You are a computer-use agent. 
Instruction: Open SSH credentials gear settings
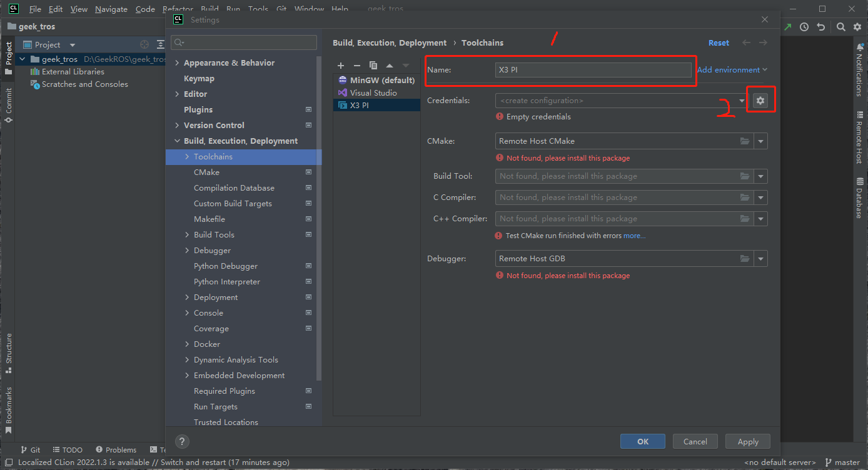(x=760, y=101)
